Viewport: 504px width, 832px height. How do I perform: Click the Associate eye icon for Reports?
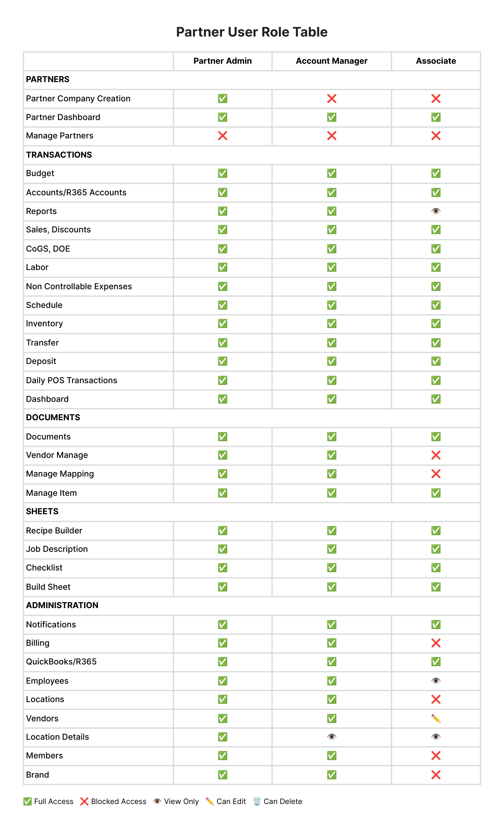click(436, 211)
